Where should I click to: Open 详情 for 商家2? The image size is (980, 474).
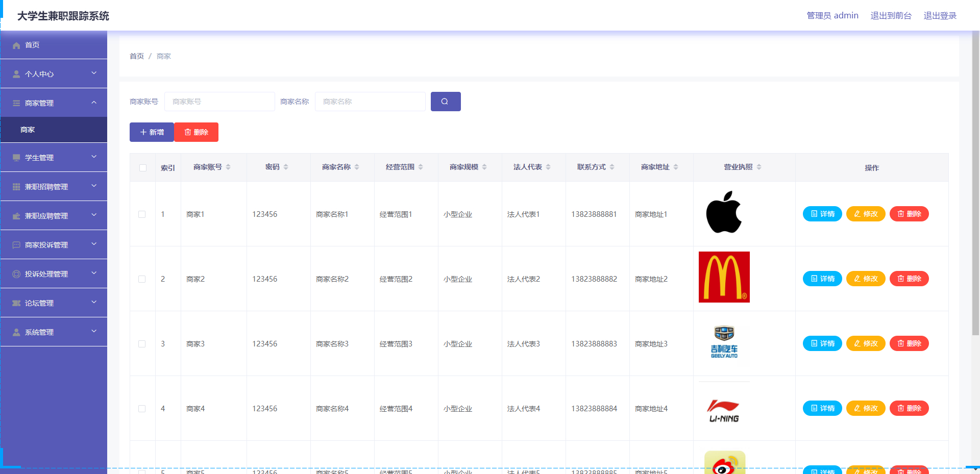822,279
